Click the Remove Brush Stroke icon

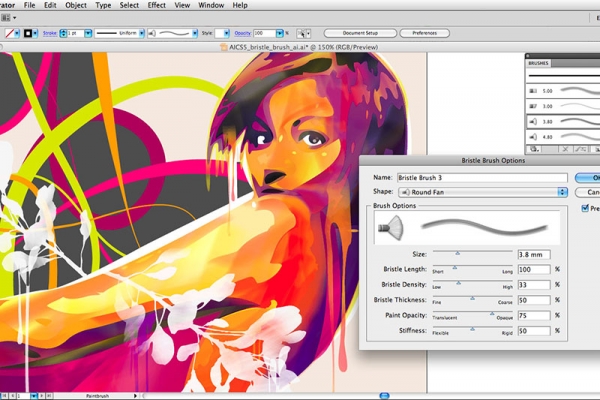(565, 149)
